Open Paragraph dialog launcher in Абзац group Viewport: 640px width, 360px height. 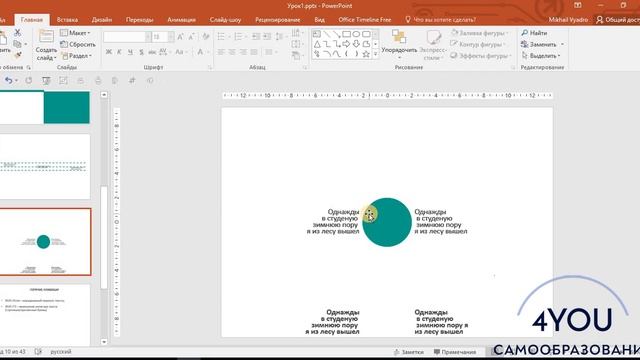point(304,68)
